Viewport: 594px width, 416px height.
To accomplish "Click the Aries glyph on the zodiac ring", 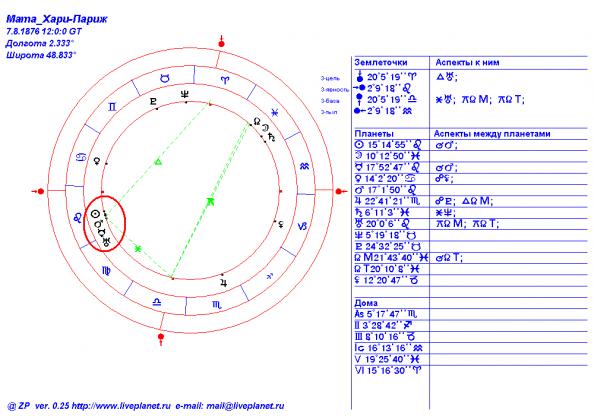I will [x=225, y=80].
